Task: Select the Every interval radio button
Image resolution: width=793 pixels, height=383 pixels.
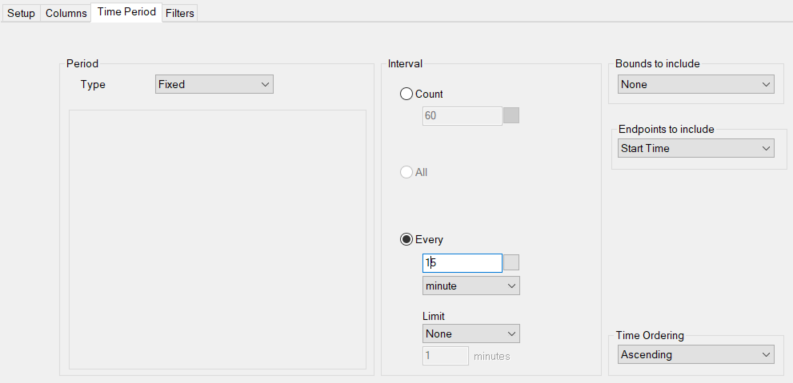Action: [x=406, y=239]
